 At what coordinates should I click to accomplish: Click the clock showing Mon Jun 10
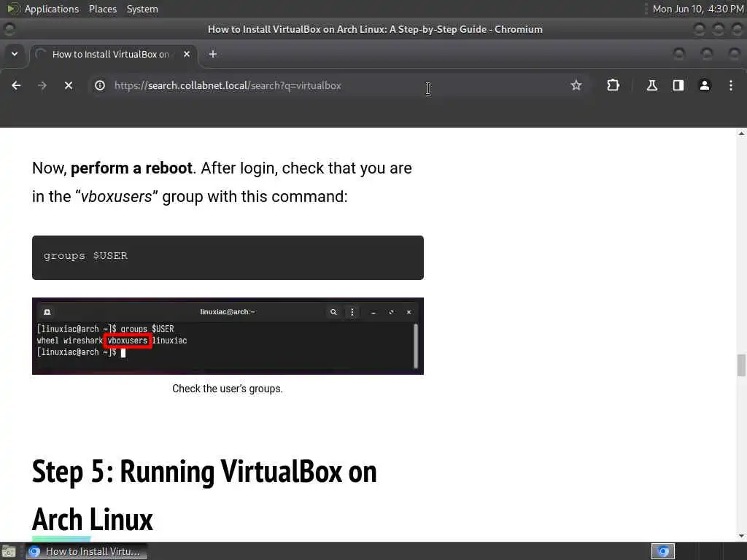(697, 9)
